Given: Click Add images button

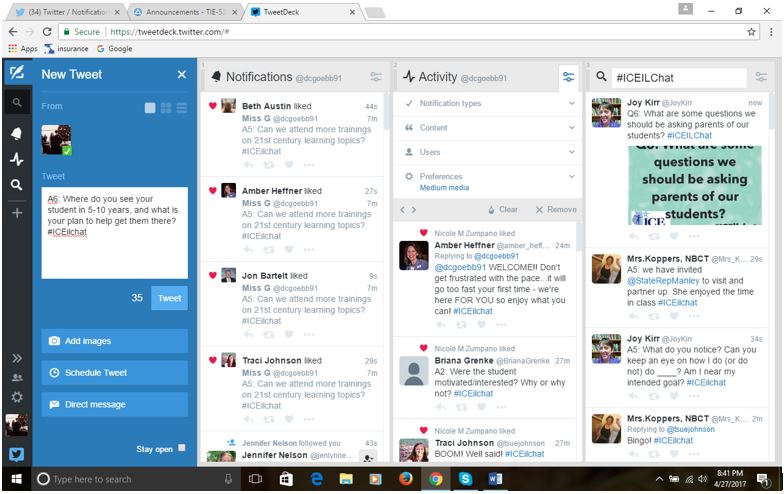Looking at the screenshot, I should (x=114, y=341).
